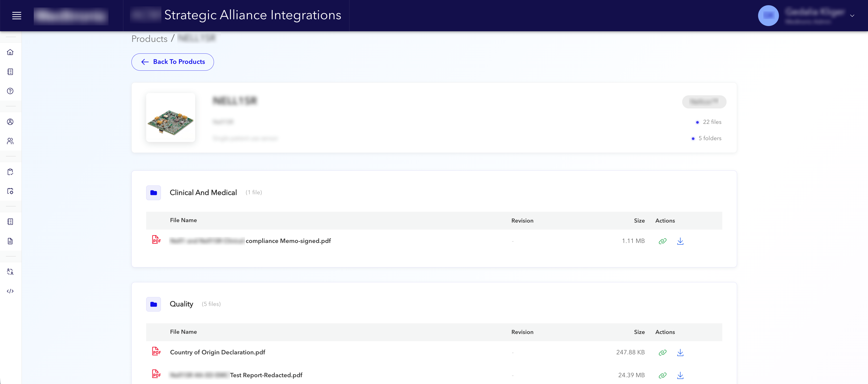Copy link for the Test Report-Redacted.pdf
This screenshot has height=384, width=868.
(662, 375)
